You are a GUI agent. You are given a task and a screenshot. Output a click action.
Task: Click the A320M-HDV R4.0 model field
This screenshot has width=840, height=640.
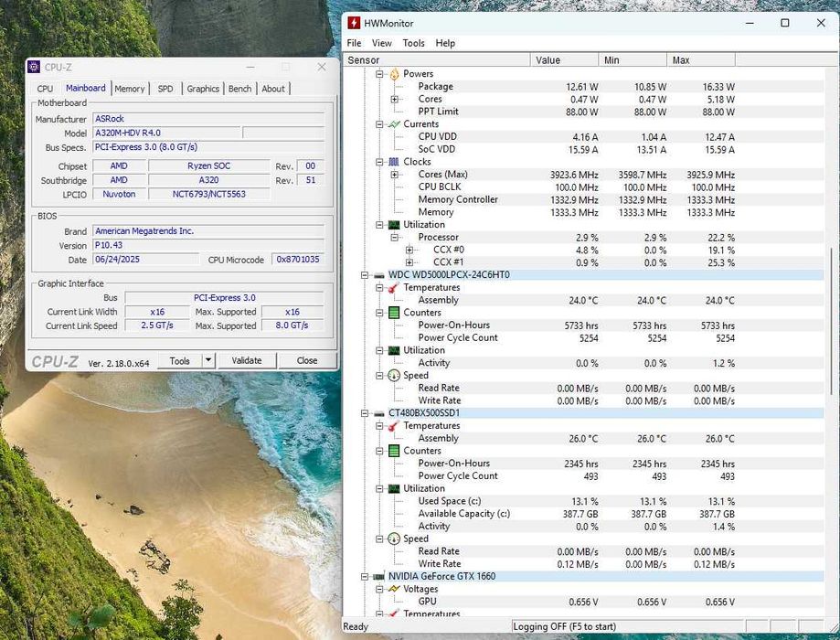[166, 133]
